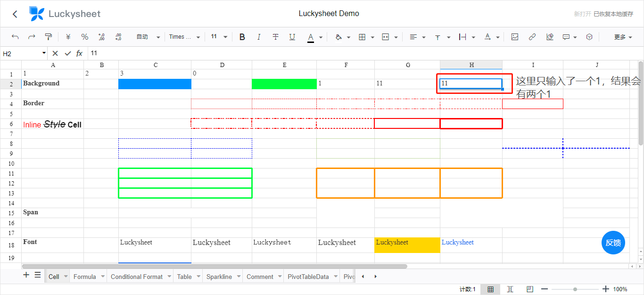Open the text rotation tool
Viewport: 644px width, 295px height.
(x=487, y=37)
